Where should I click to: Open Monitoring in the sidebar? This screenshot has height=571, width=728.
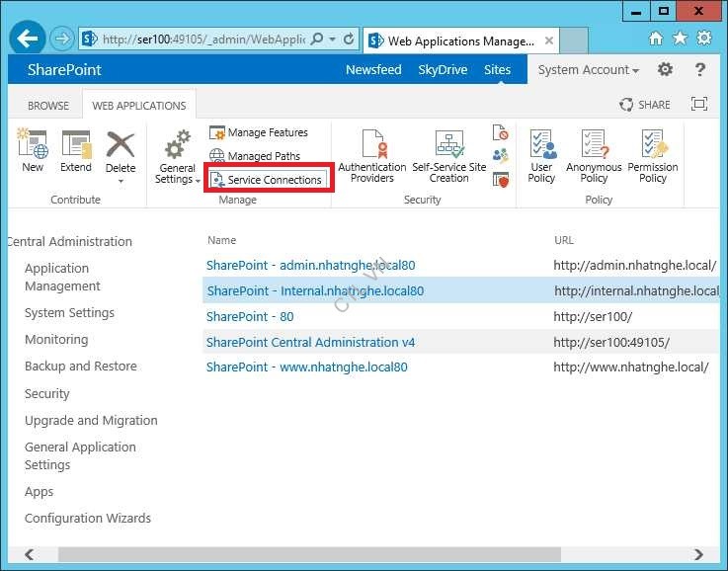[56, 340]
